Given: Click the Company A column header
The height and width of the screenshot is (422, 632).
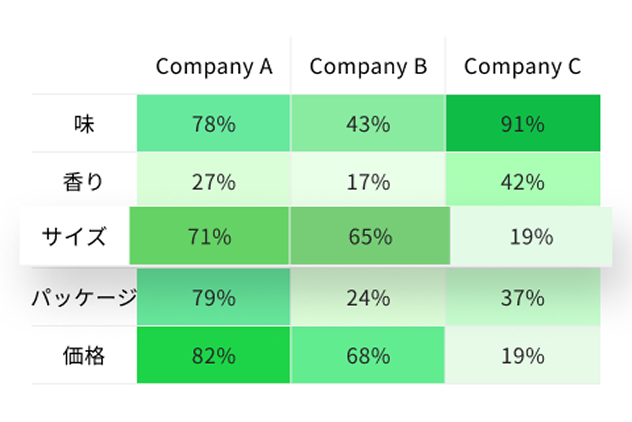Looking at the screenshot, I should tap(214, 67).
